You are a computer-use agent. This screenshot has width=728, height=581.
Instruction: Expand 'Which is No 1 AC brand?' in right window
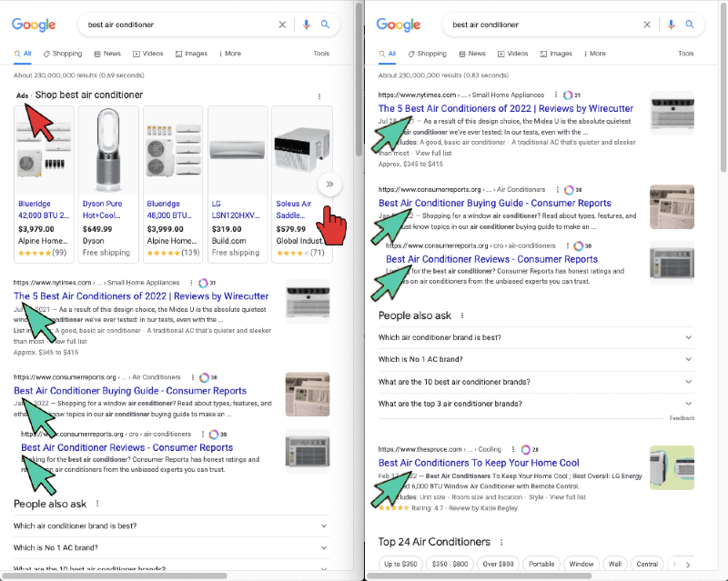coord(536,359)
